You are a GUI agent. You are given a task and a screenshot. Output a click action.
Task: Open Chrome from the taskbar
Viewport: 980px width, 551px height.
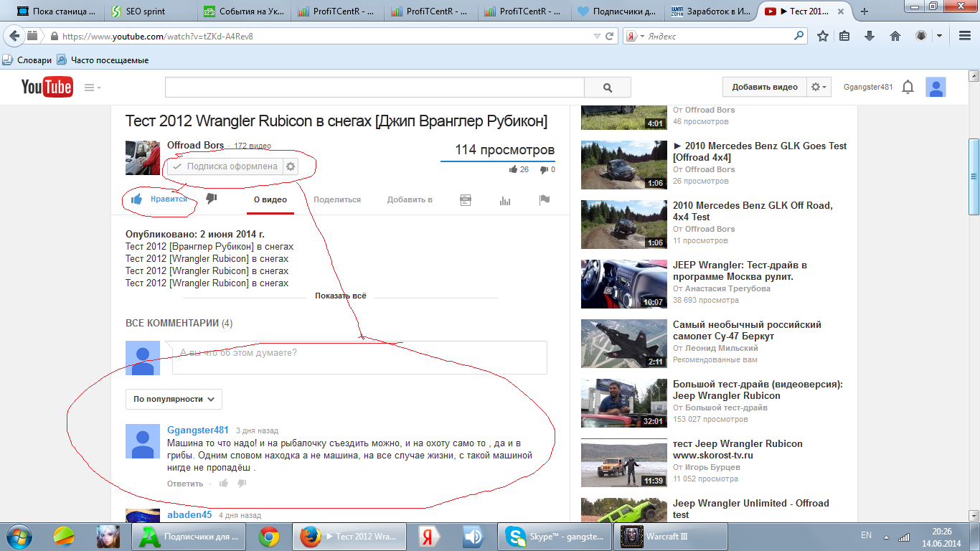(x=269, y=536)
